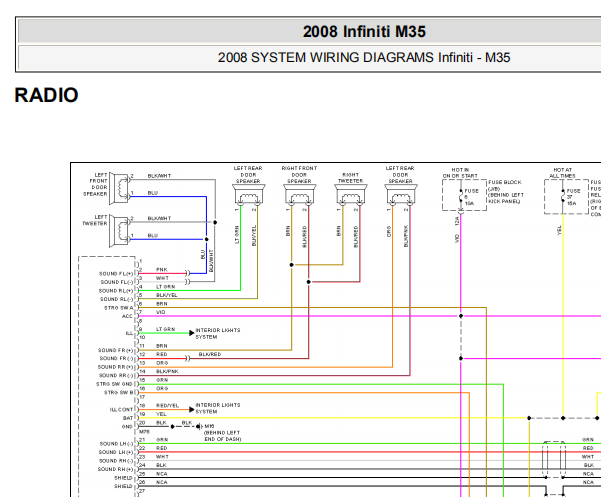Click the left front door speaker symbol
601x497 pixels.
119,189
